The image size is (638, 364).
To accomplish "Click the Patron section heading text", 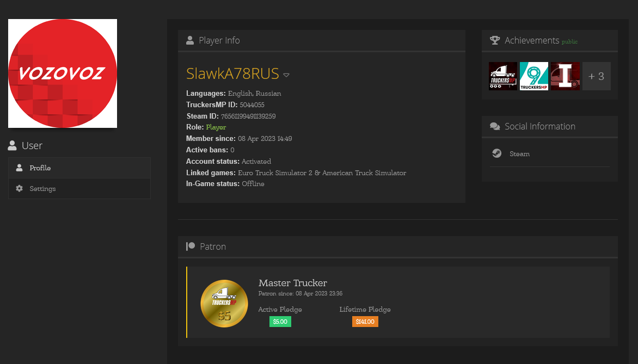I will (x=213, y=246).
